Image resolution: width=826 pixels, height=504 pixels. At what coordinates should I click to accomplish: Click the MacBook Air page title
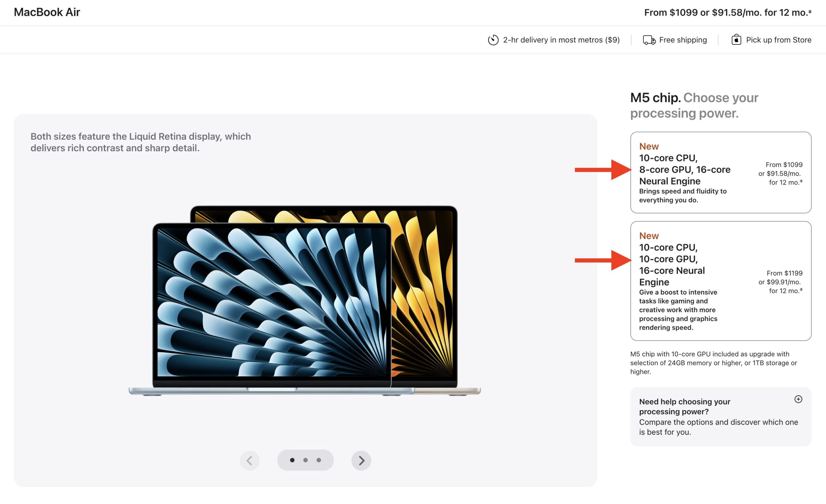pos(47,12)
